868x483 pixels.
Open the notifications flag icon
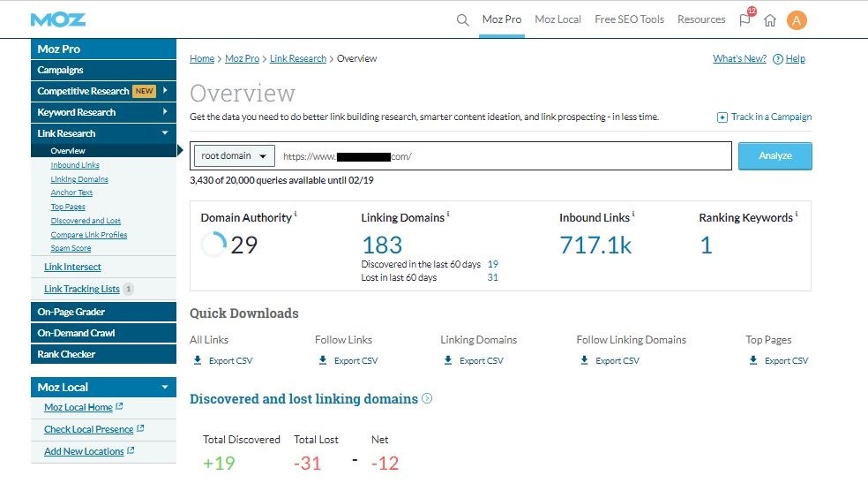(x=745, y=20)
